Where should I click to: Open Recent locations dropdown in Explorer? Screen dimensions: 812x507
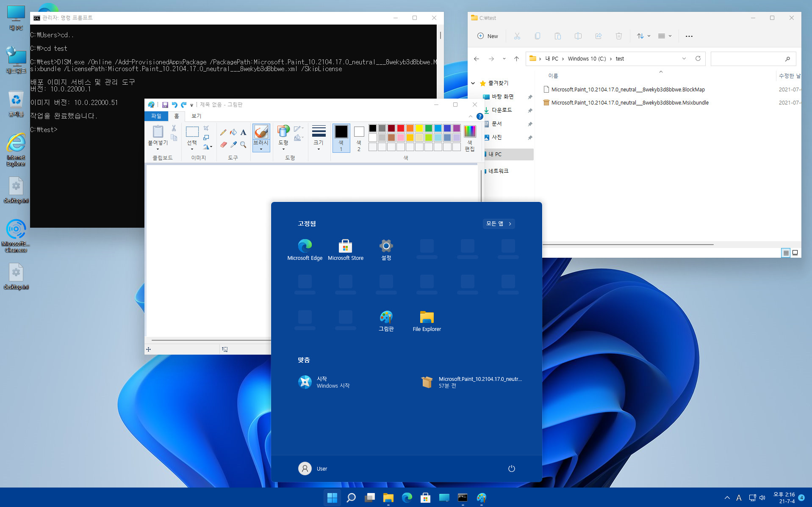pyautogui.click(x=504, y=59)
